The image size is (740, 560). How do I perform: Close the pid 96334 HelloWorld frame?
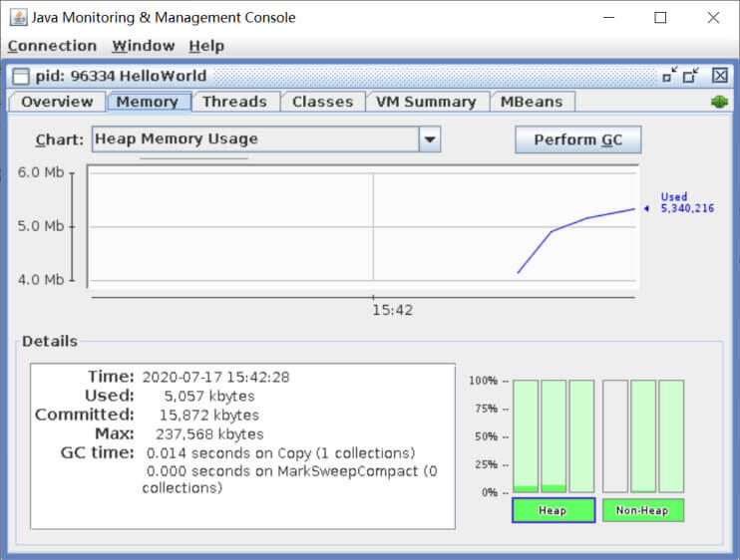[720, 76]
